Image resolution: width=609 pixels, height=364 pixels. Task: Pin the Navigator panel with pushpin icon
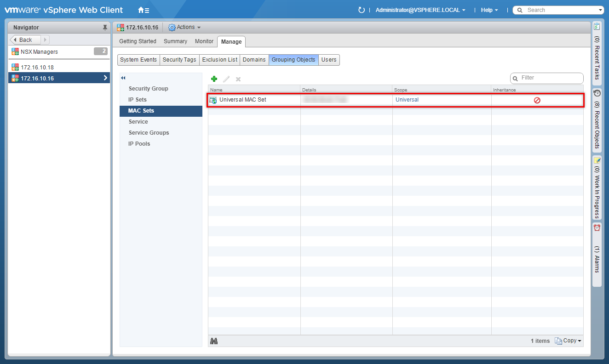[x=105, y=28]
